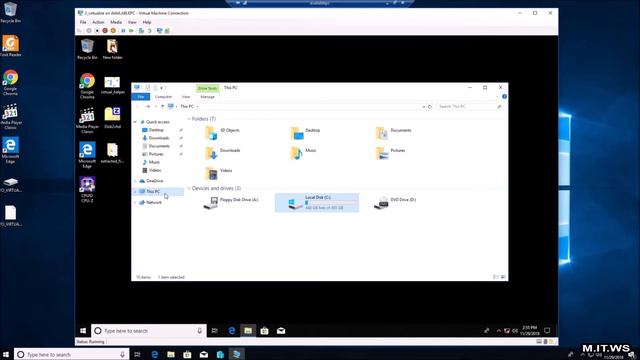The width and height of the screenshot is (640, 360).
Task: Select 3D Objects folder
Action: coord(222,133)
